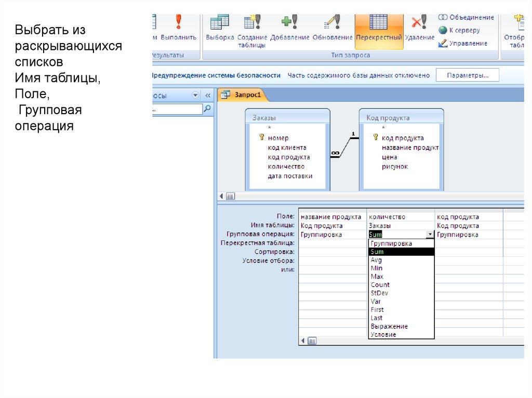Click the Удаление query icon
532x398 pixels.
419,23
